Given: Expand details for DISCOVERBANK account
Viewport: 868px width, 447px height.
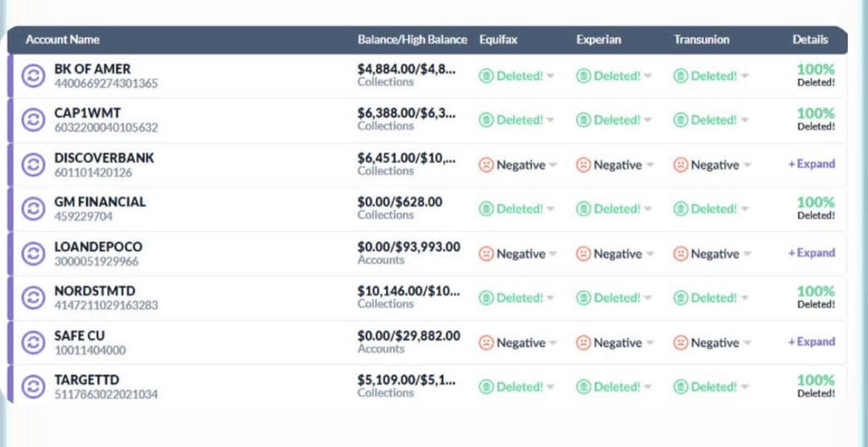Looking at the screenshot, I should (x=811, y=164).
